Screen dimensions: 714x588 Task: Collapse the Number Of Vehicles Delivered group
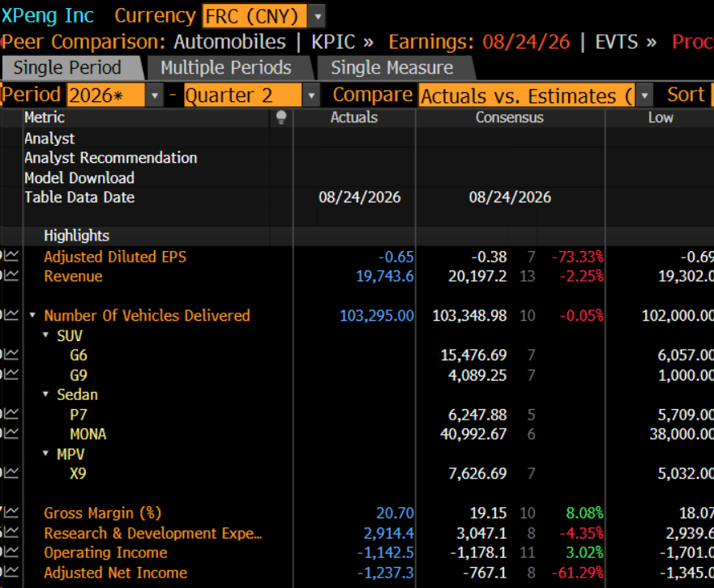pos(32,315)
